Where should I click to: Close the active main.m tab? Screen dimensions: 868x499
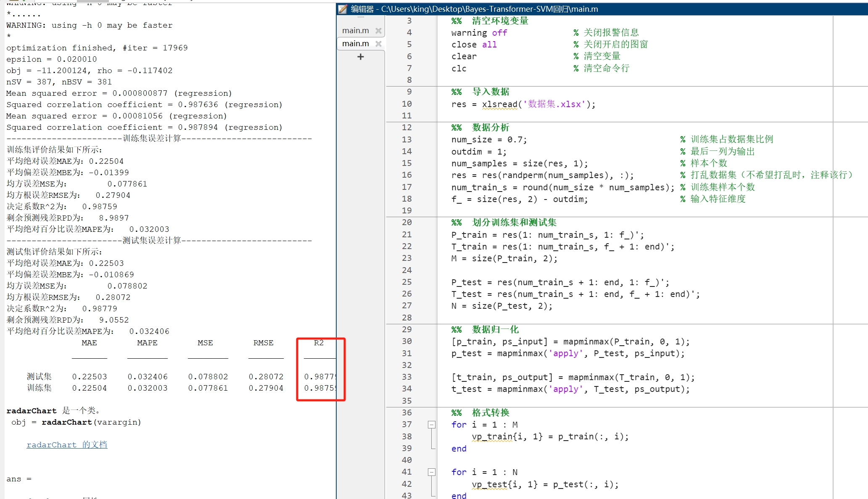click(378, 43)
